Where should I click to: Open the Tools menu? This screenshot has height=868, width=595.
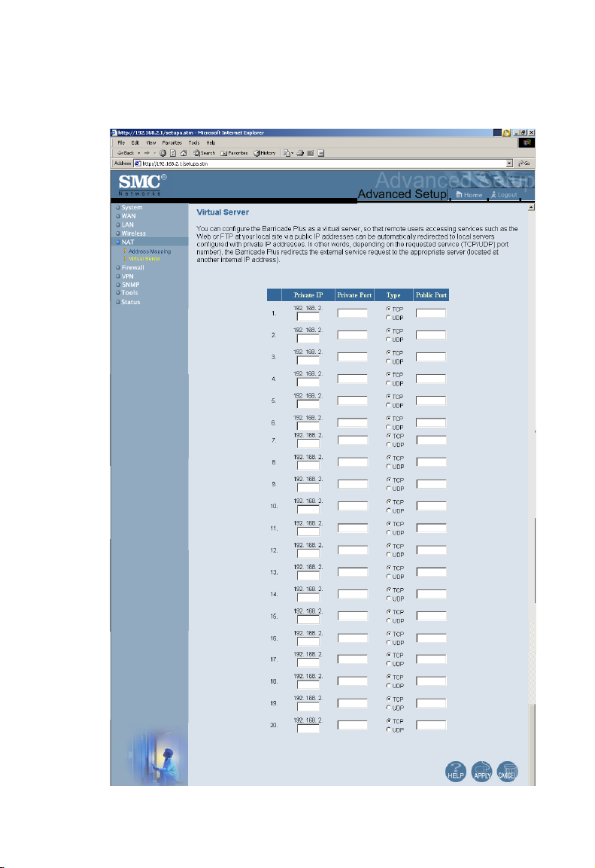[193, 143]
